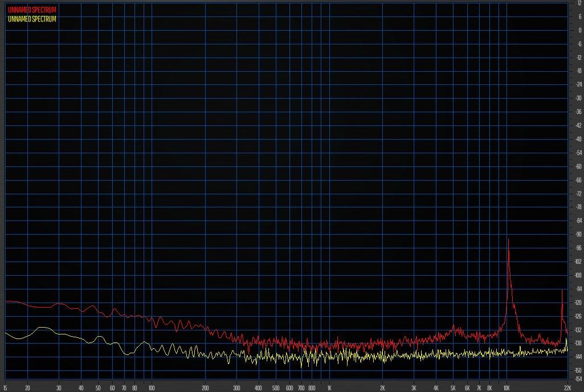This screenshot has height=392, width=584.
Task: Click the -132 dB level label
Action: click(x=579, y=329)
